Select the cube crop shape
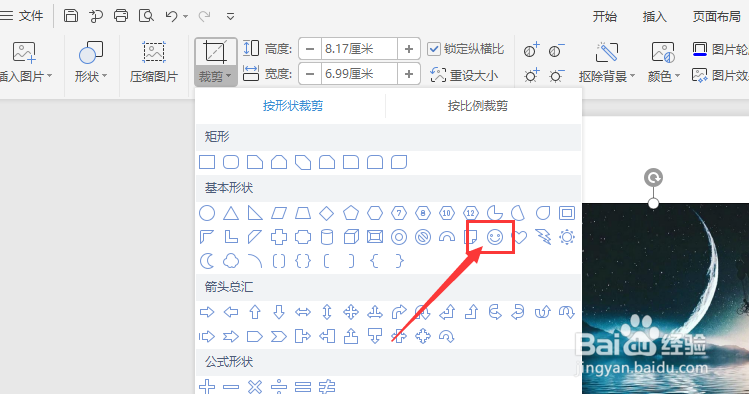This screenshot has width=749, height=394. [351, 237]
